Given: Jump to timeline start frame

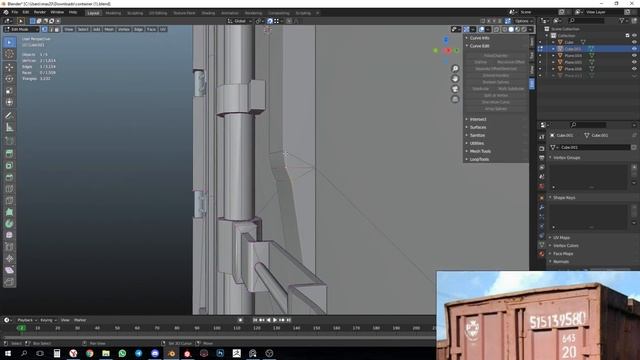Looking at the screenshot, I should pos(255,320).
